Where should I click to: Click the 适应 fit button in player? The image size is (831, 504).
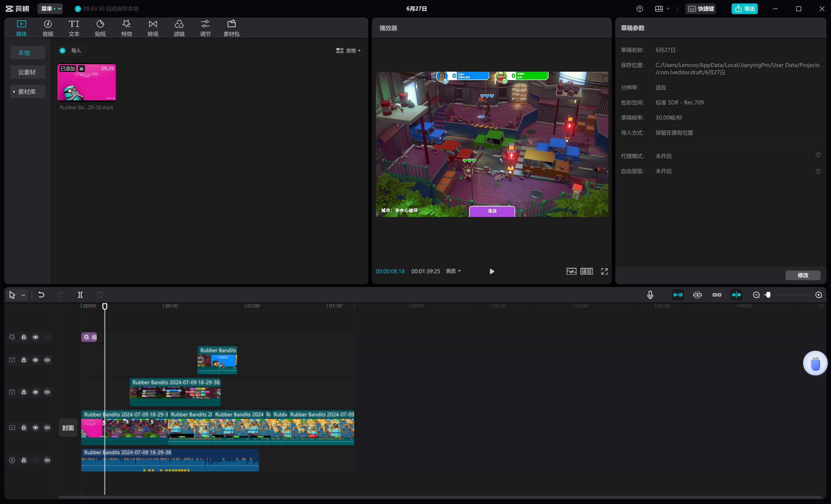pos(587,271)
